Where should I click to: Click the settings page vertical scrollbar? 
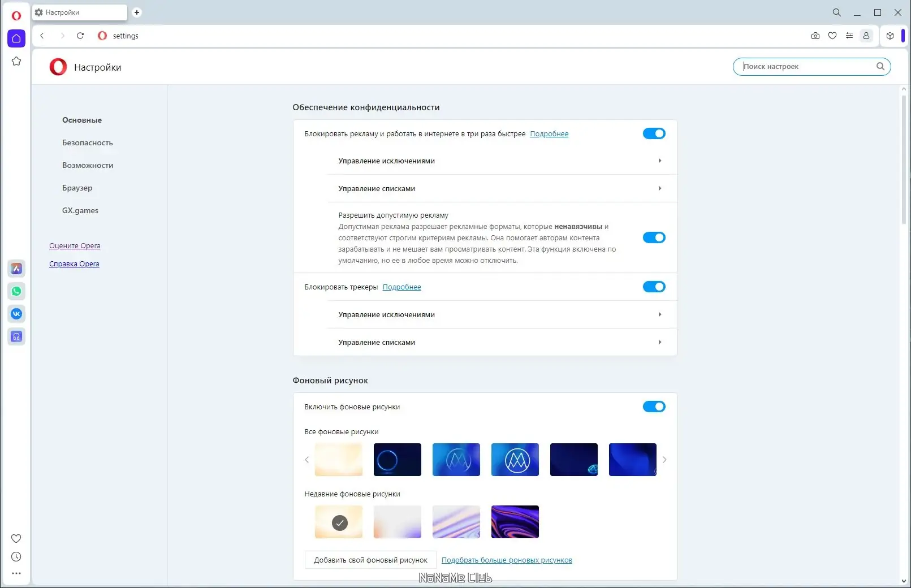pyautogui.click(x=904, y=159)
